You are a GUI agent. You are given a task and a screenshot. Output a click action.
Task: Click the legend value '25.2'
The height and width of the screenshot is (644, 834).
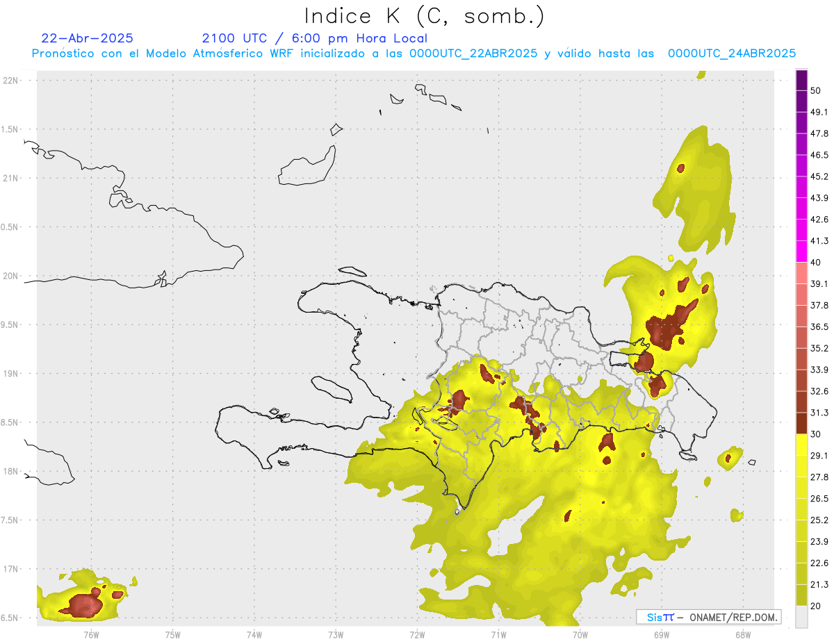tap(819, 520)
